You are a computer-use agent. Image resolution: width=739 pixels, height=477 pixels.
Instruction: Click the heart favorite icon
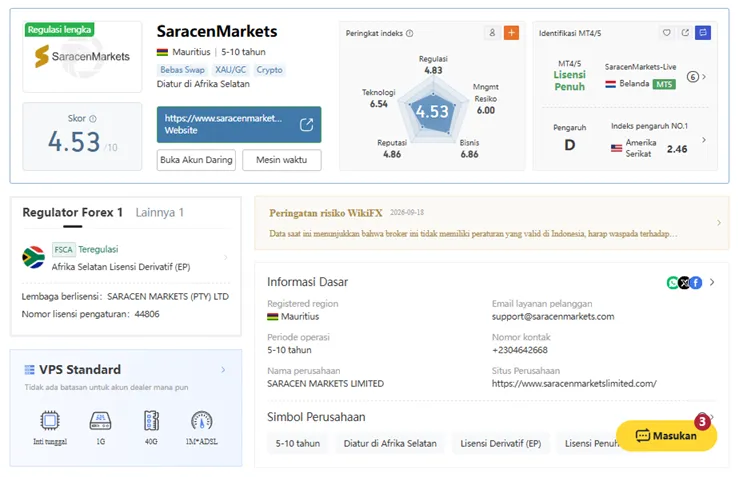(x=666, y=33)
